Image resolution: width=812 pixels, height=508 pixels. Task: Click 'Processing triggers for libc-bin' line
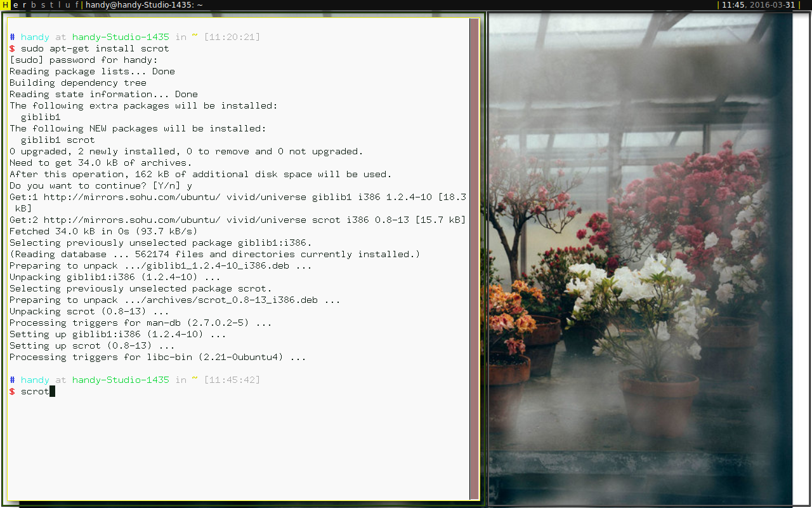(x=158, y=358)
